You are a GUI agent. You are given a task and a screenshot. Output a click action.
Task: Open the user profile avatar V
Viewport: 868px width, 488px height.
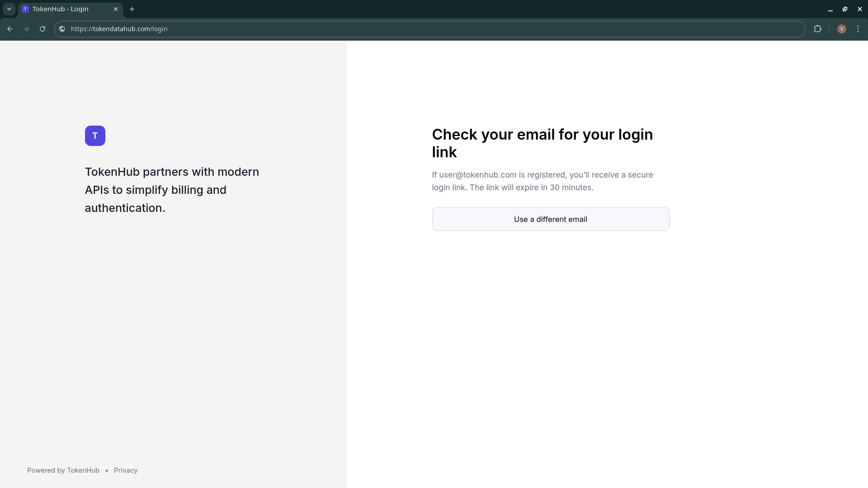point(841,29)
